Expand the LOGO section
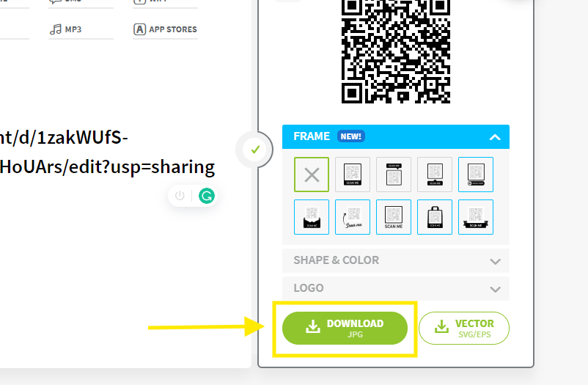588x385 pixels. [396, 288]
